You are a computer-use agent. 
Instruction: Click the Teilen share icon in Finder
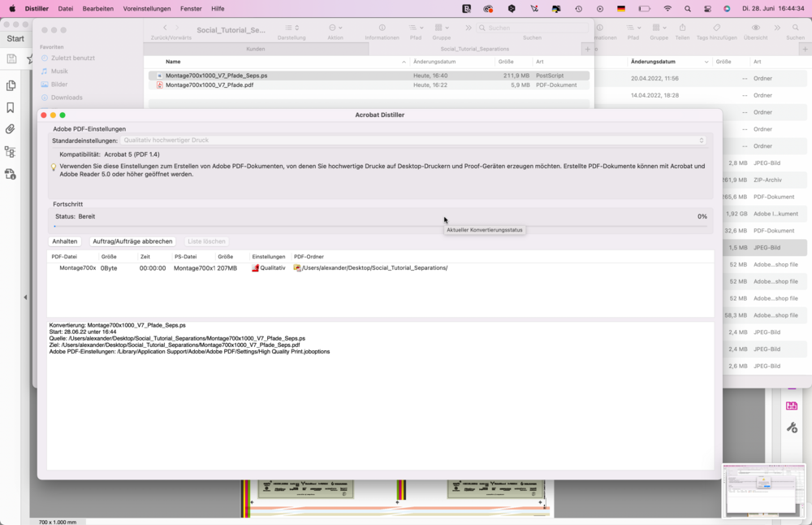pyautogui.click(x=682, y=28)
